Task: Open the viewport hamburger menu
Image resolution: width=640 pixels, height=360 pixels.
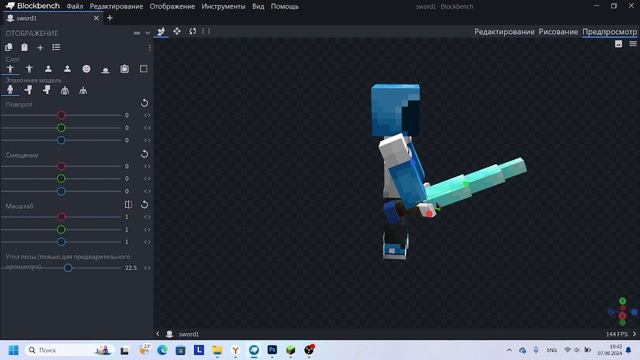Action: (x=633, y=44)
